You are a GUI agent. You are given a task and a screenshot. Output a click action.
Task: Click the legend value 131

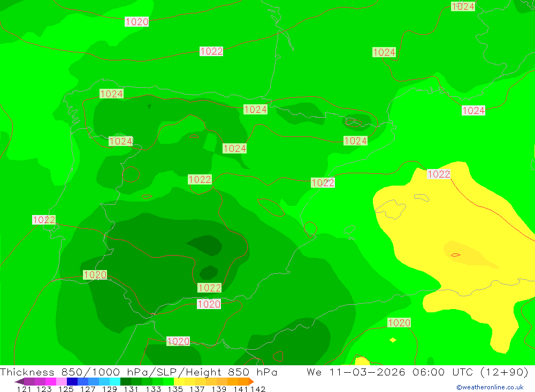[131, 389]
